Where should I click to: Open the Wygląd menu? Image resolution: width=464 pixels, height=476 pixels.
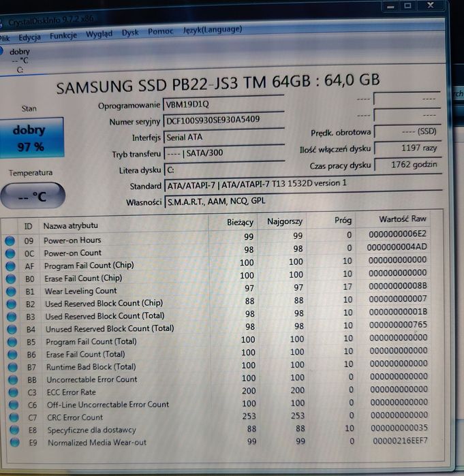tap(99, 34)
